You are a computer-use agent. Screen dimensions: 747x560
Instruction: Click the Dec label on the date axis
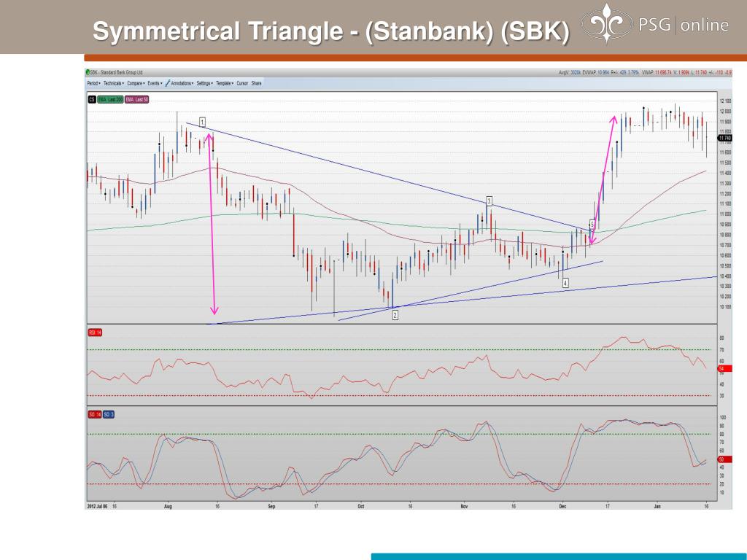[x=562, y=506]
